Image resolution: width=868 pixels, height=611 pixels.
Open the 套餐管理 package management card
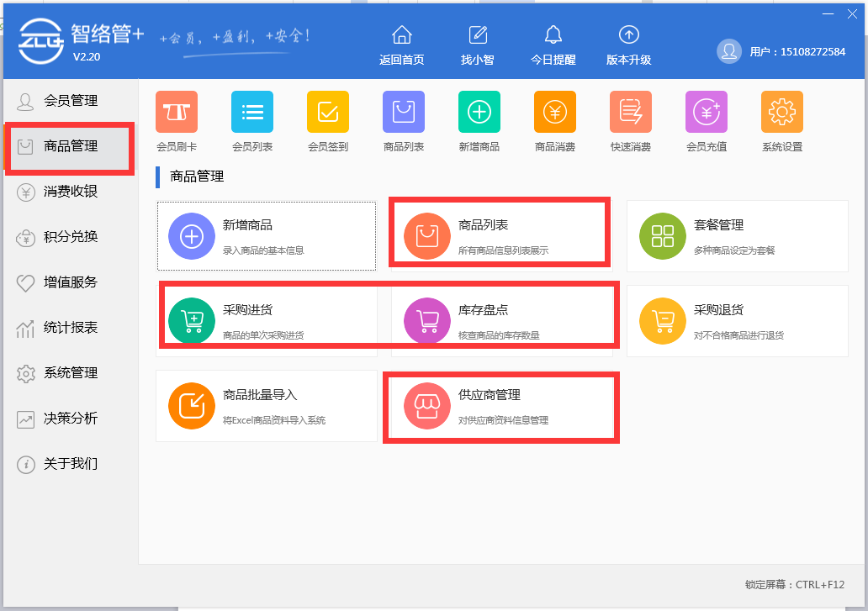click(737, 235)
